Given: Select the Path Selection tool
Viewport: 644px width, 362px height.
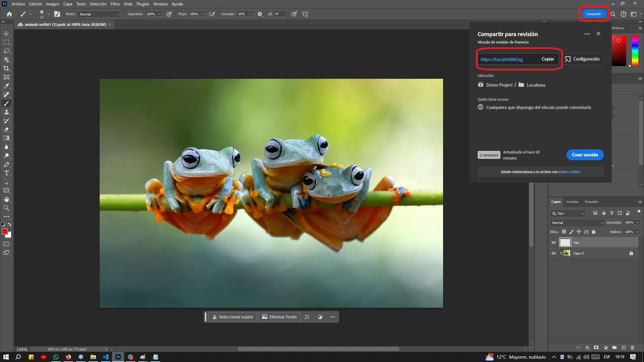Looking at the screenshot, I should point(6,182).
